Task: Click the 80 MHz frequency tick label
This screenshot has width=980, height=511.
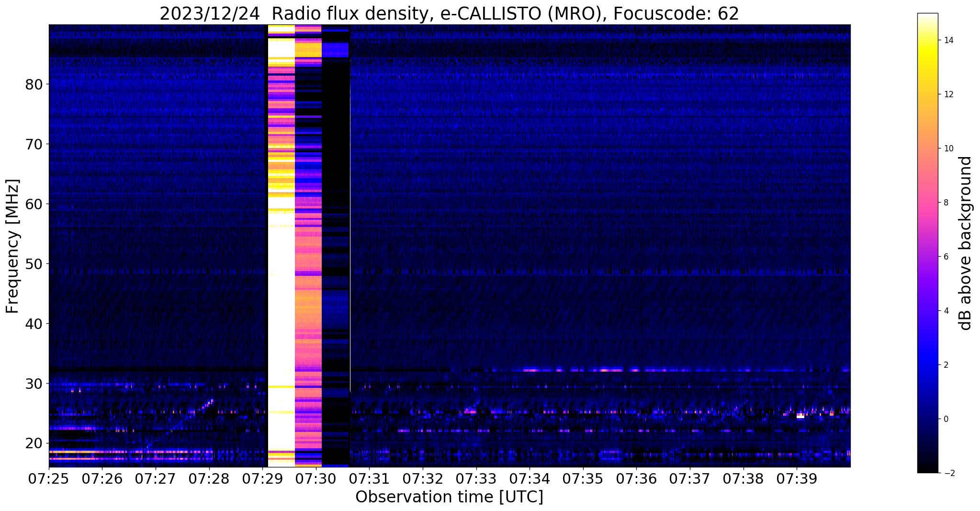Action: [34, 84]
